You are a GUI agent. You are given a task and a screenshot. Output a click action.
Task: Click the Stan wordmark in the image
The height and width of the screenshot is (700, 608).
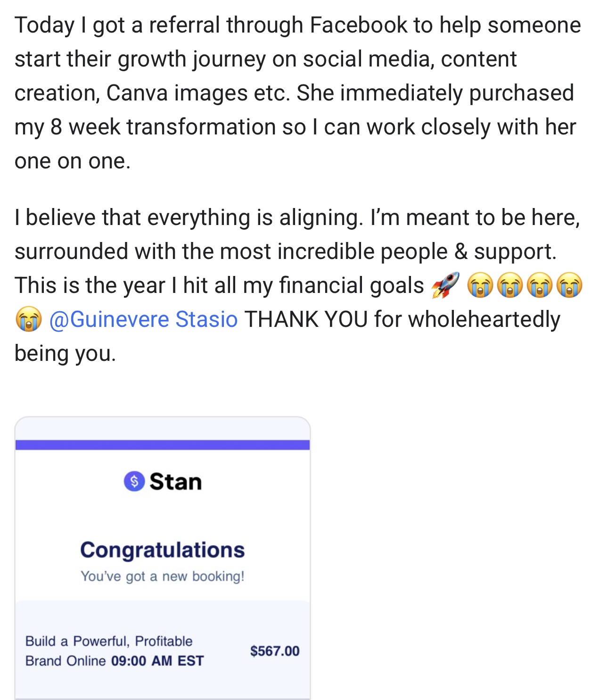coord(175,482)
